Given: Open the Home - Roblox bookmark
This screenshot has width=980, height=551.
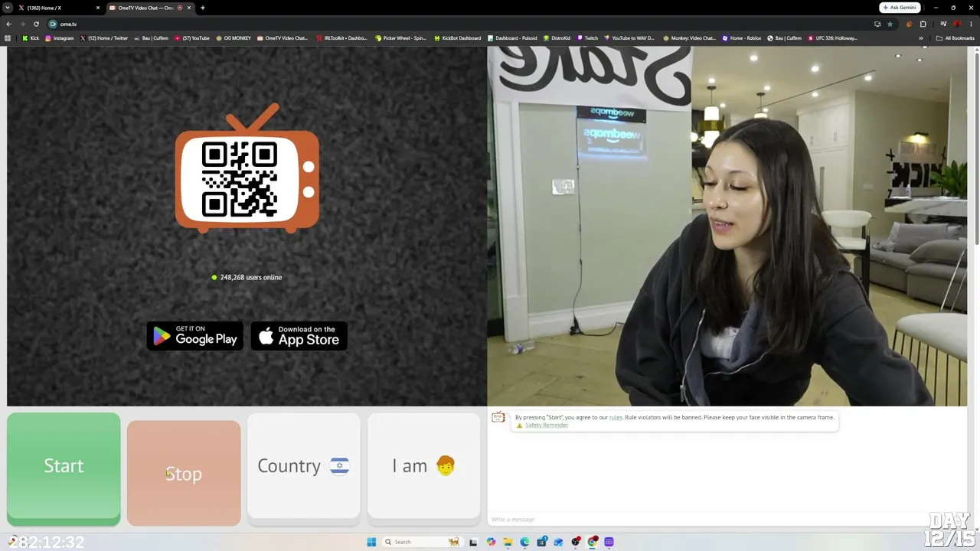Looking at the screenshot, I should (742, 38).
